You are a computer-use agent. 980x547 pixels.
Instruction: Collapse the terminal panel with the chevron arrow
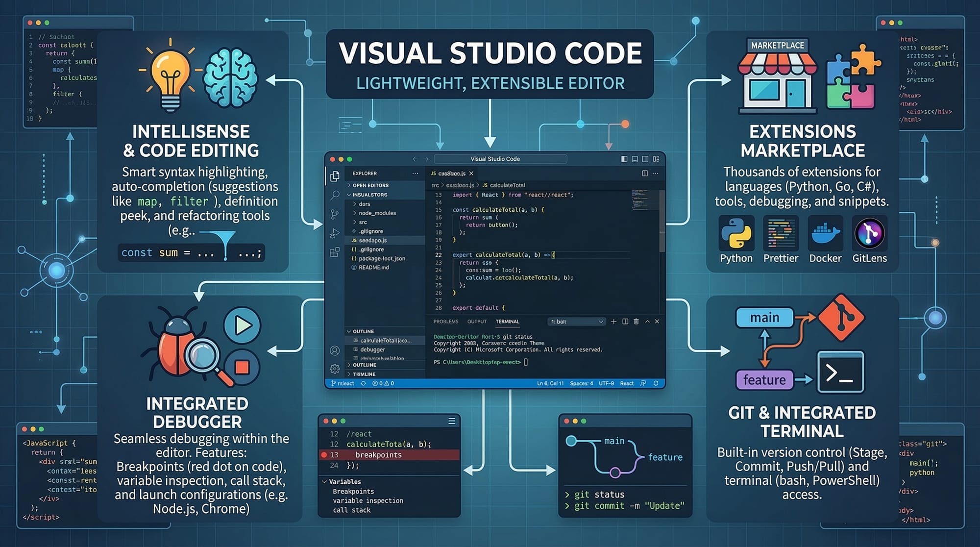[x=647, y=322]
